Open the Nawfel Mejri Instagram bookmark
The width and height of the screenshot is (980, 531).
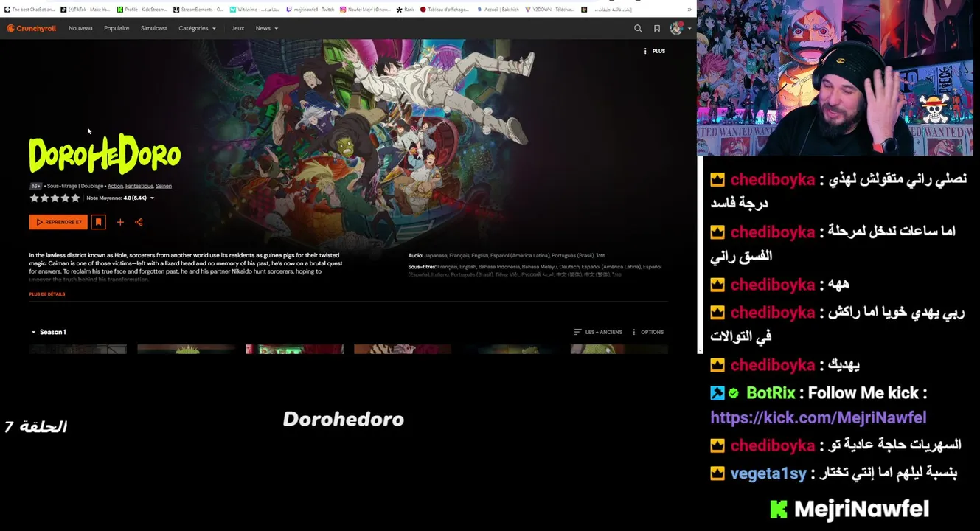tap(366, 10)
